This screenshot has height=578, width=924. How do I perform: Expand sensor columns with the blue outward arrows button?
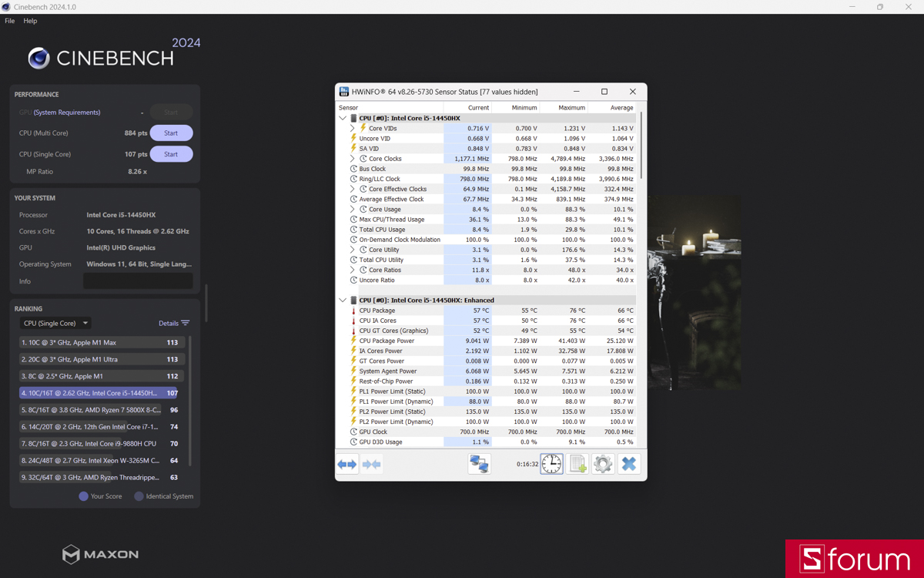pyautogui.click(x=347, y=464)
